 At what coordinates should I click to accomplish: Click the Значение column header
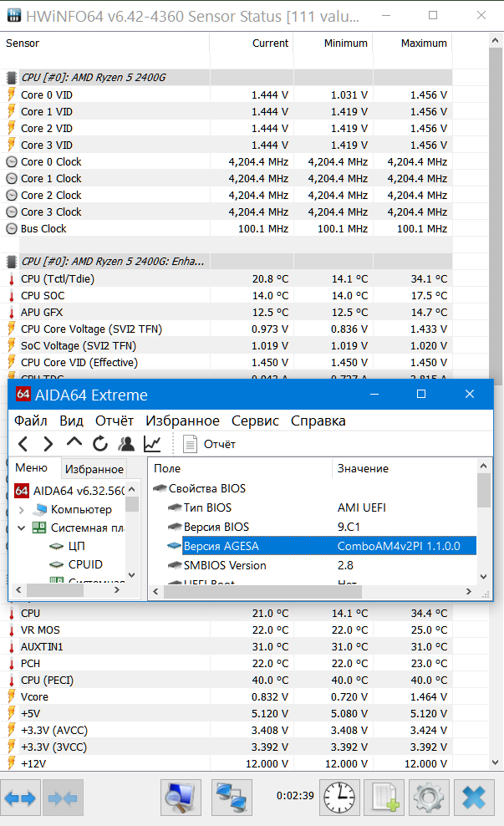(363, 468)
